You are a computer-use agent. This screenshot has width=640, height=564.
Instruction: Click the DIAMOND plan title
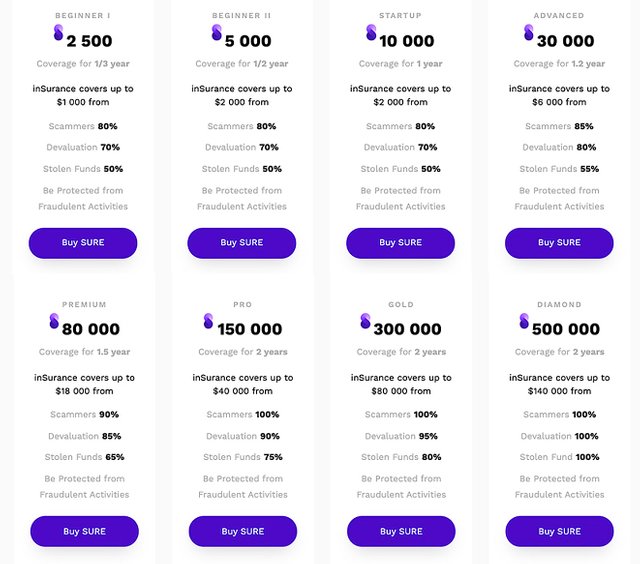coord(559,305)
